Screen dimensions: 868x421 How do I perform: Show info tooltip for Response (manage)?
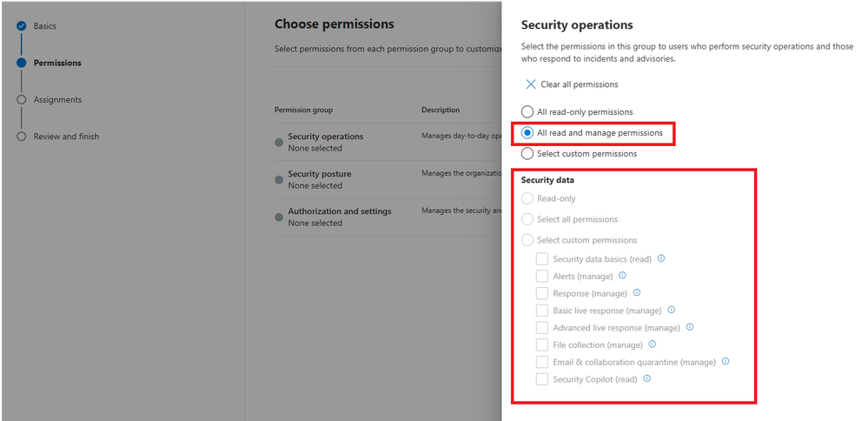(637, 293)
